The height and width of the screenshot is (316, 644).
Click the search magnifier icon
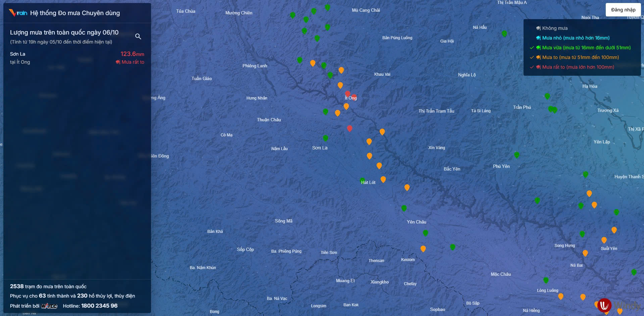coord(138,37)
